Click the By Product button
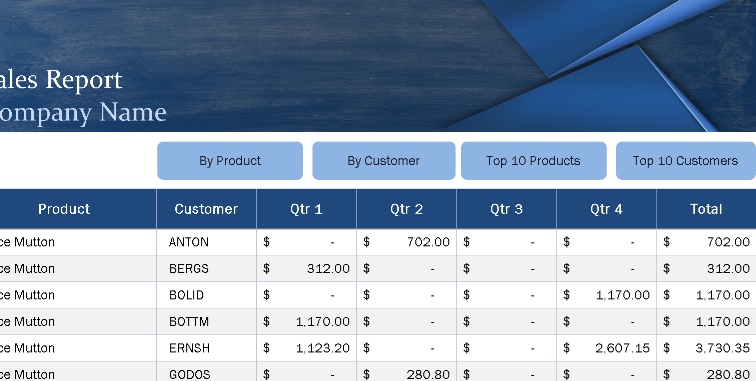 coord(230,161)
